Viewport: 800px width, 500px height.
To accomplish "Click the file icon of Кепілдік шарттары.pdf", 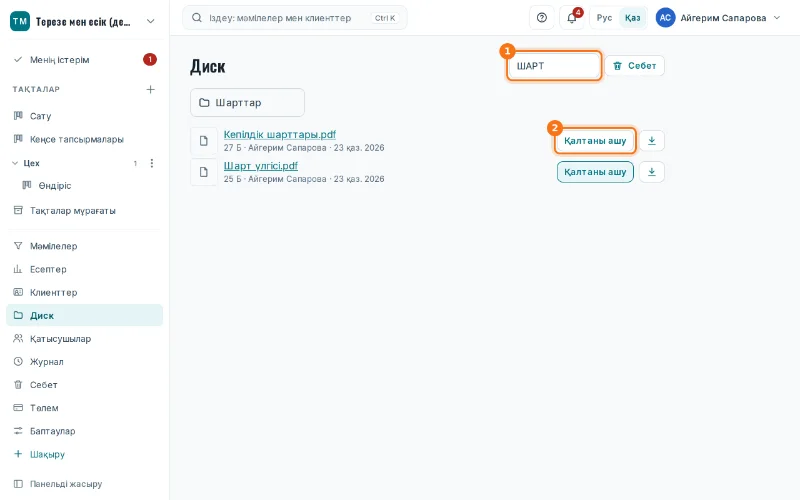I will (204, 141).
